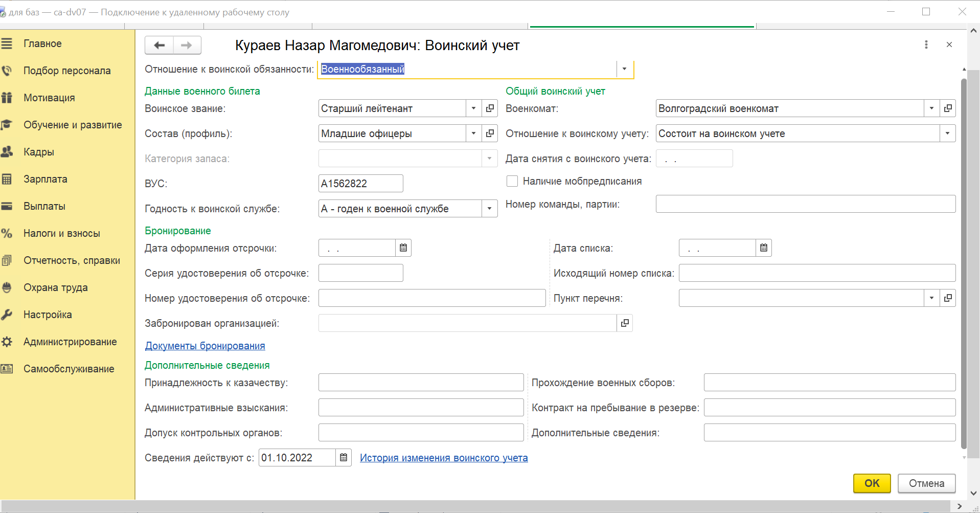Screen dimensions: 980x513
Task: Click the forward arrow navigation button
Action: pyautogui.click(x=187, y=46)
